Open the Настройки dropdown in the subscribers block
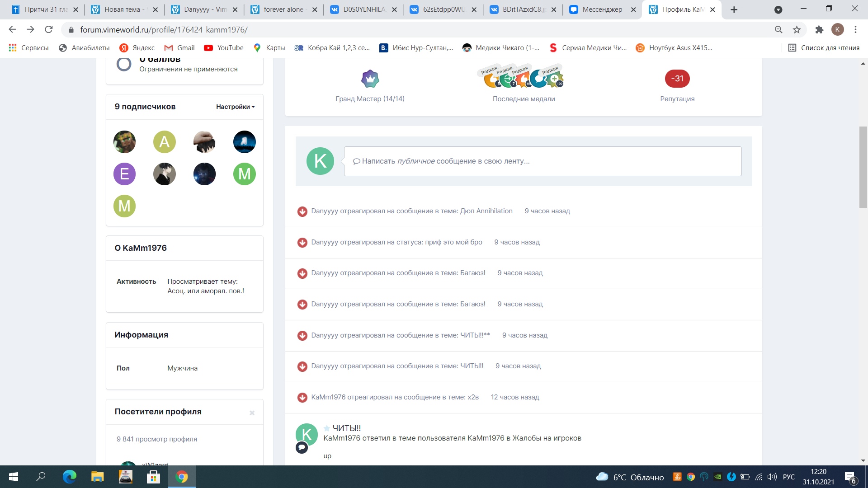 (235, 107)
